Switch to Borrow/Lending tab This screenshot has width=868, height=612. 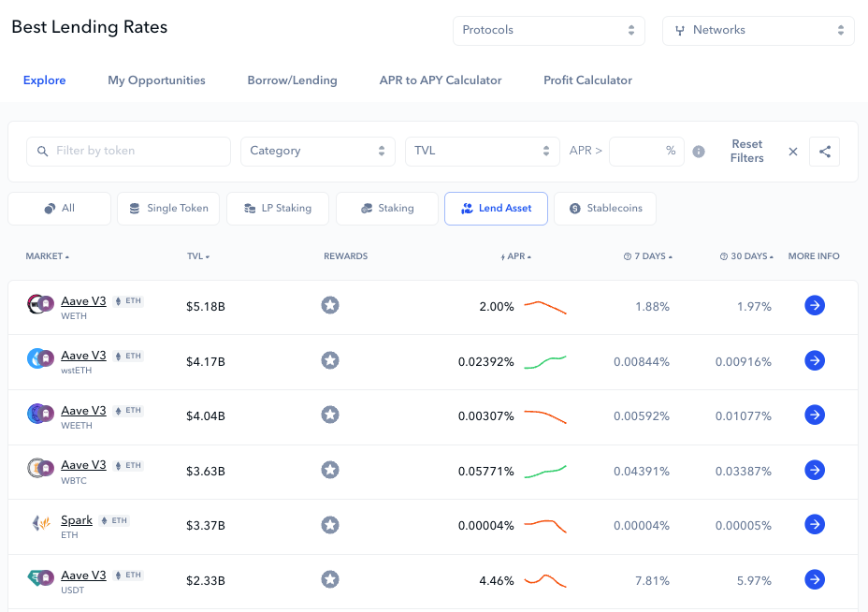(x=292, y=80)
